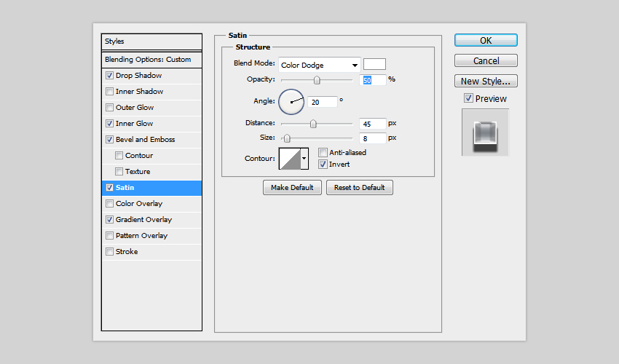
Task: Click the angle dial control
Action: click(x=291, y=102)
